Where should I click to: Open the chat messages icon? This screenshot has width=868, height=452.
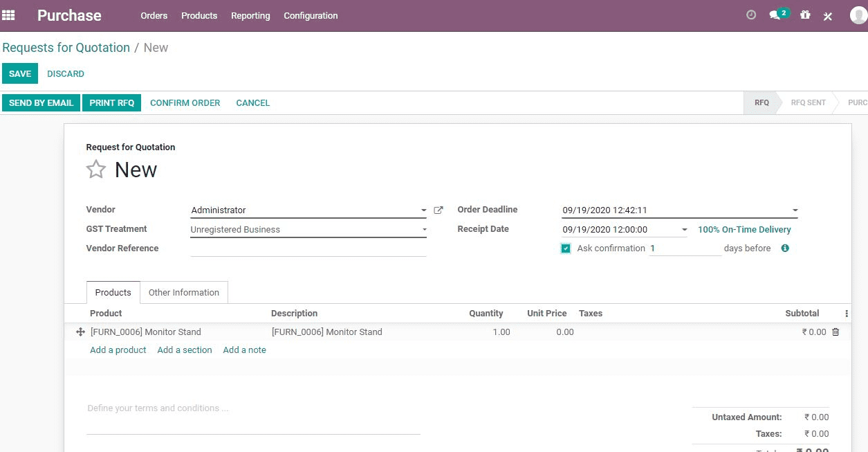click(x=775, y=15)
